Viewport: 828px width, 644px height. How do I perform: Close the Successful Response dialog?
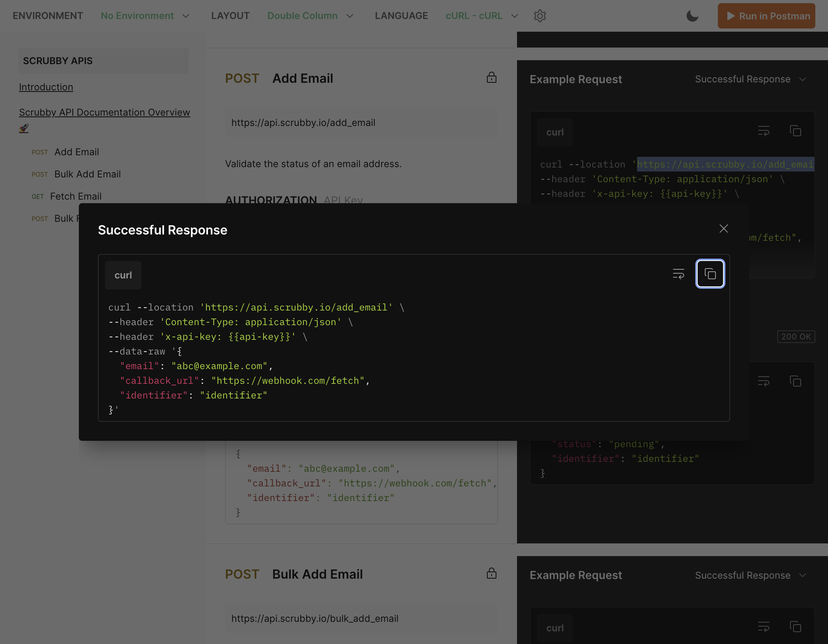pos(723,229)
